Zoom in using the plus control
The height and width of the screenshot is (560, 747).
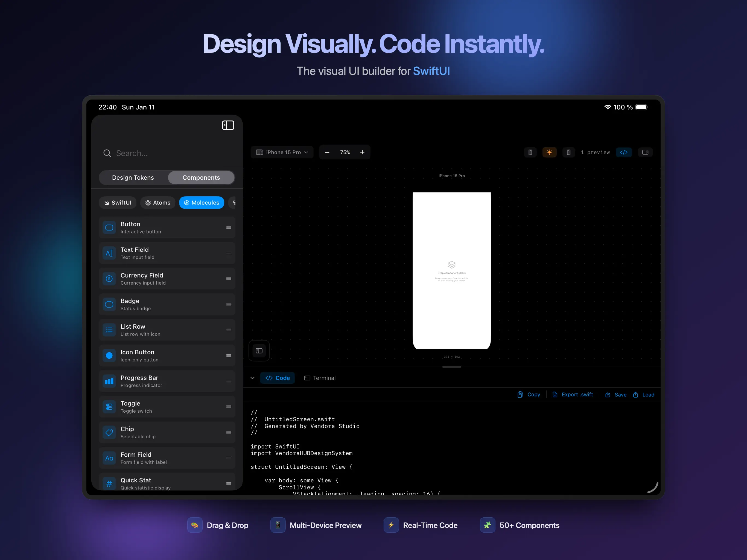(x=362, y=152)
